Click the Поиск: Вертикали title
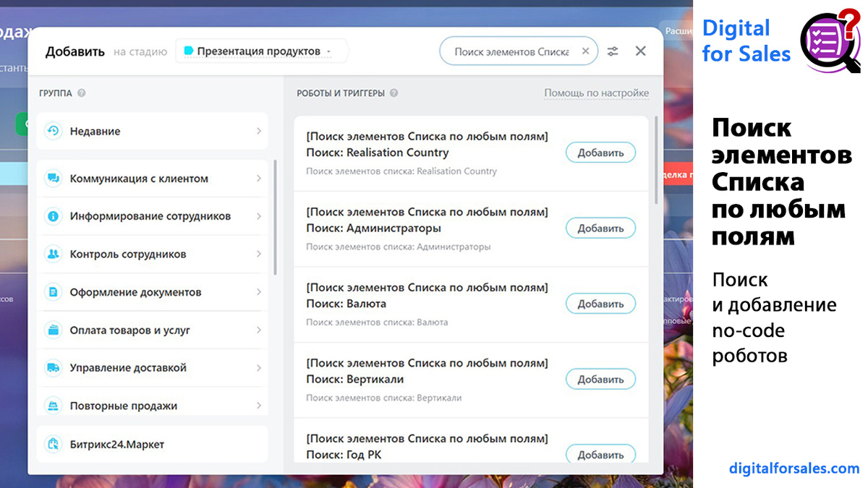 [x=355, y=379]
